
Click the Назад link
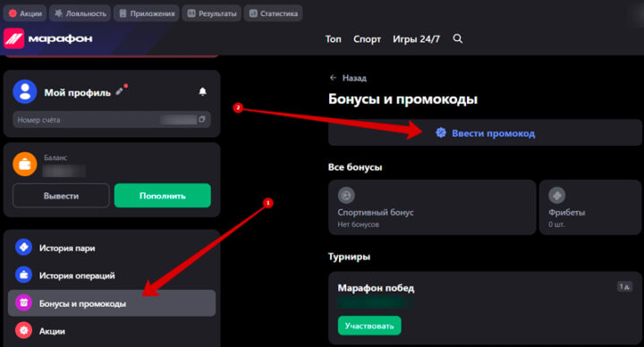(354, 78)
